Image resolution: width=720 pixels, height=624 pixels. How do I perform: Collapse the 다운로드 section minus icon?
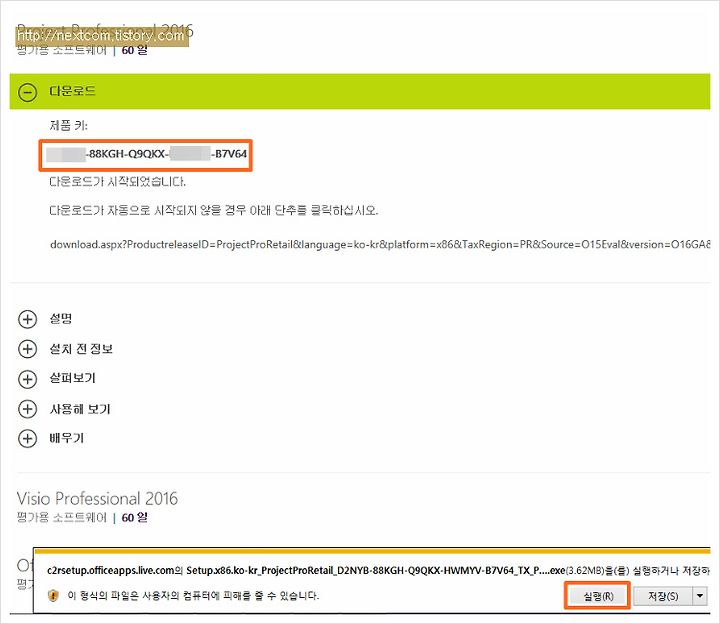pyautogui.click(x=28, y=92)
